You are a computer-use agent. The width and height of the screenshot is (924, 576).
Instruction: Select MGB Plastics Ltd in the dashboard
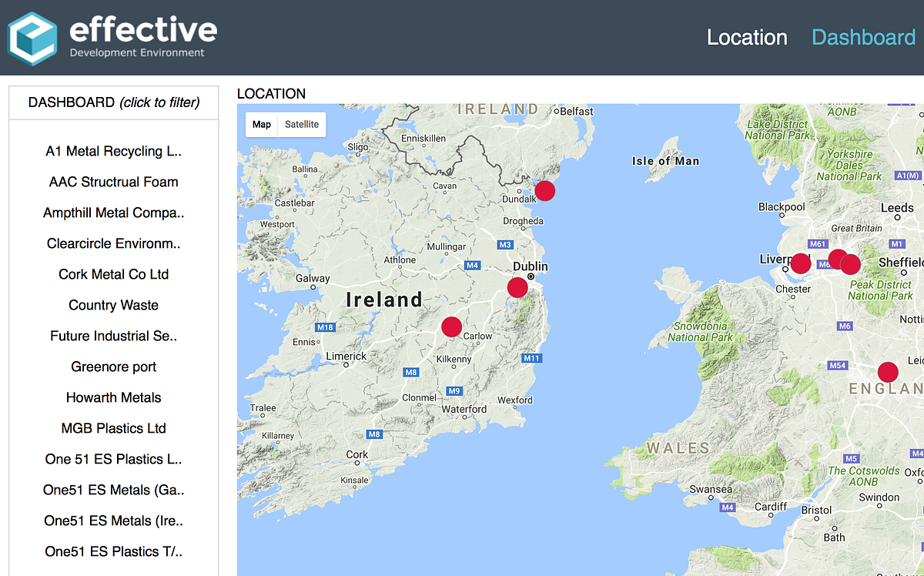coord(113,428)
